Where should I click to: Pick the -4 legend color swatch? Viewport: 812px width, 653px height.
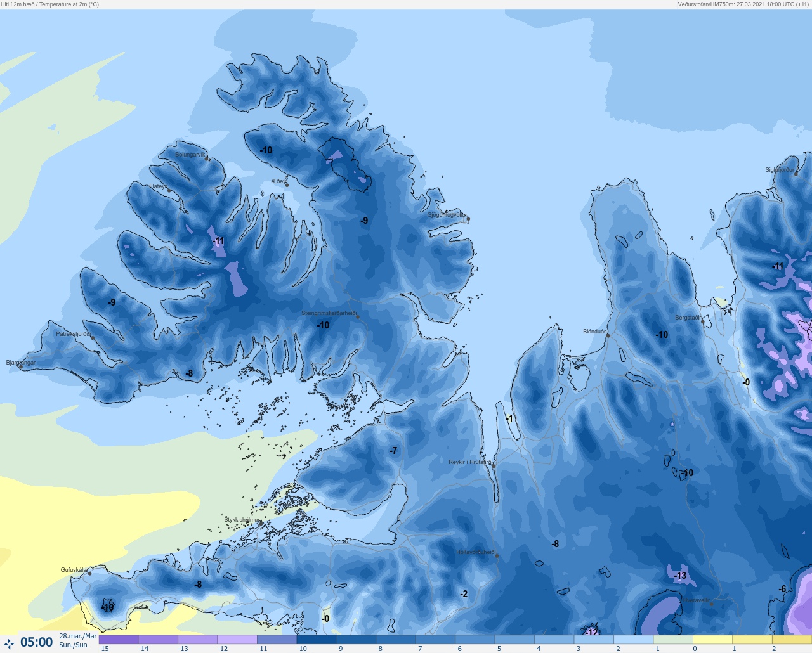pyautogui.click(x=554, y=640)
